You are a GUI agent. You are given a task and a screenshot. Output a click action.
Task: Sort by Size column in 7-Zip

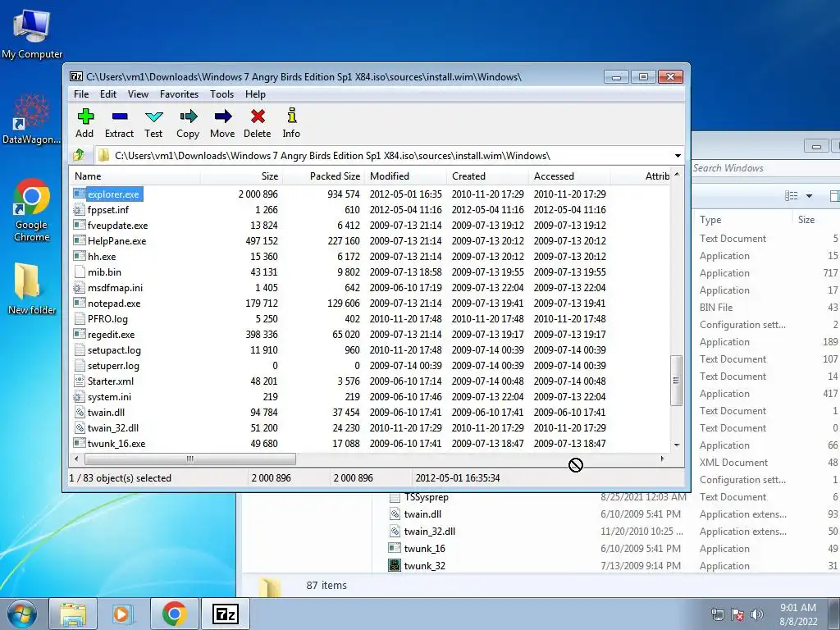[x=242, y=176]
